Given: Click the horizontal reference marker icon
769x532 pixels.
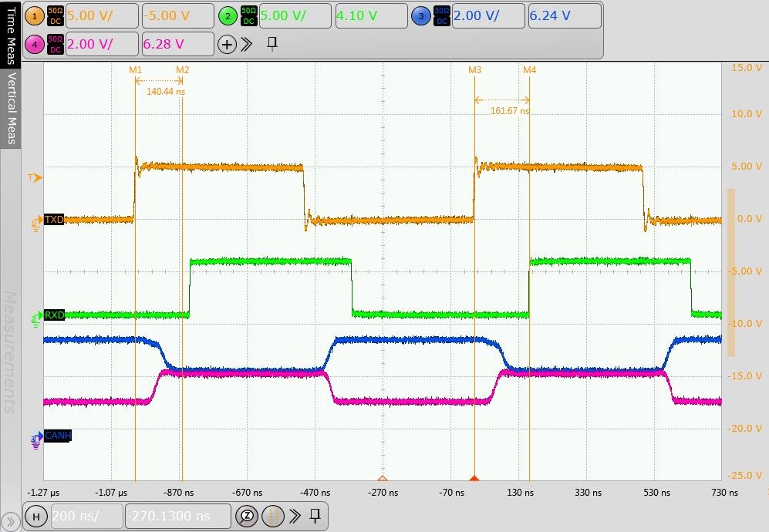Looking at the screenshot, I should pos(272,516).
